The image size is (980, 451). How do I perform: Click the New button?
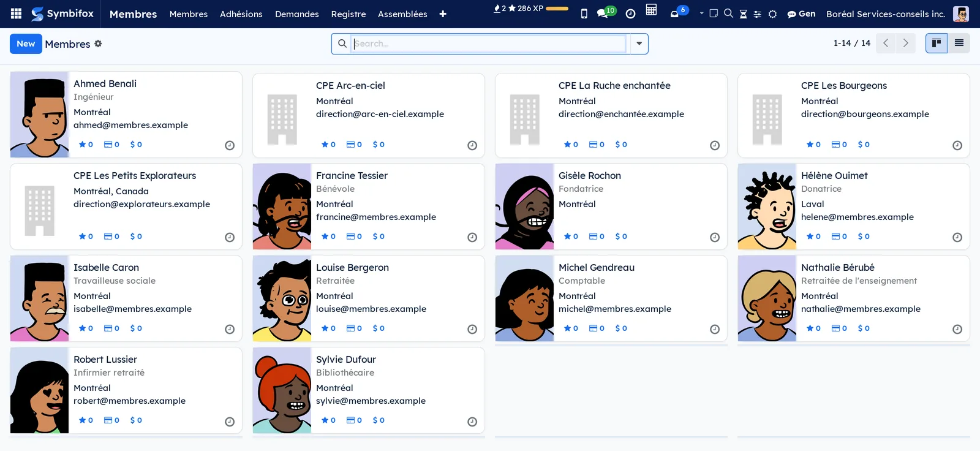coord(26,44)
